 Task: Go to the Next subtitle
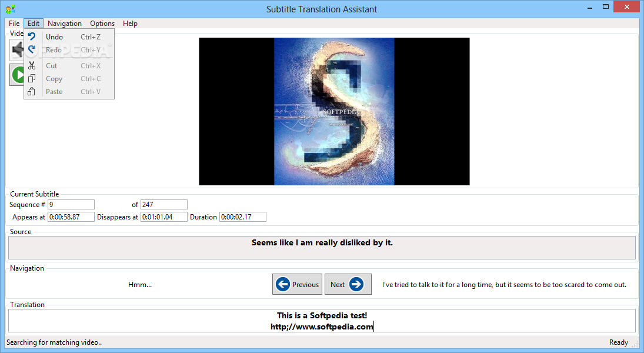(348, 284)
